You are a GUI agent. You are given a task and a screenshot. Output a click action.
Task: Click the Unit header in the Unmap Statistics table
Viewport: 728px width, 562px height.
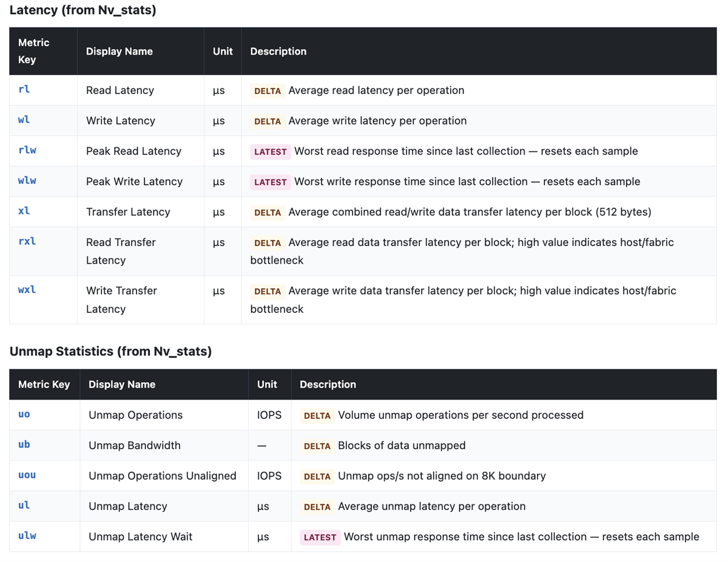click(x=267, y=384)
